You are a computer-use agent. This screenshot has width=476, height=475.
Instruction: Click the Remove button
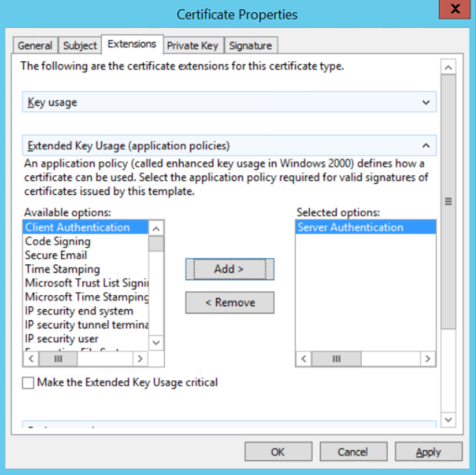coord(229,302)
